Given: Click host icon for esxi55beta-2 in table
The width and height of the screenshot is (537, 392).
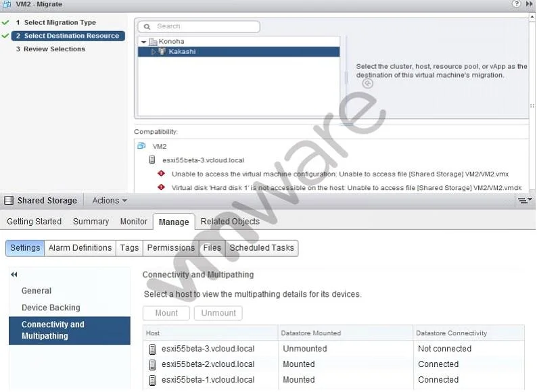Looking at the screenshot, I should tap(152, 364).
